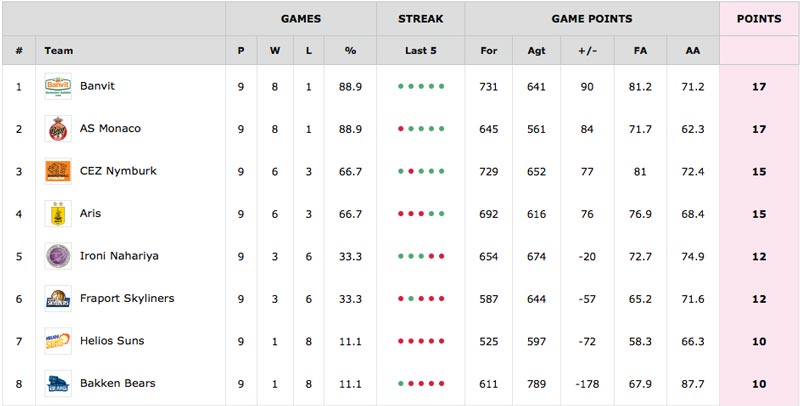Viewport: 800px width, 406px height.
Task: Select AS Monaco's 17 points cell
Action: [759, 129]
